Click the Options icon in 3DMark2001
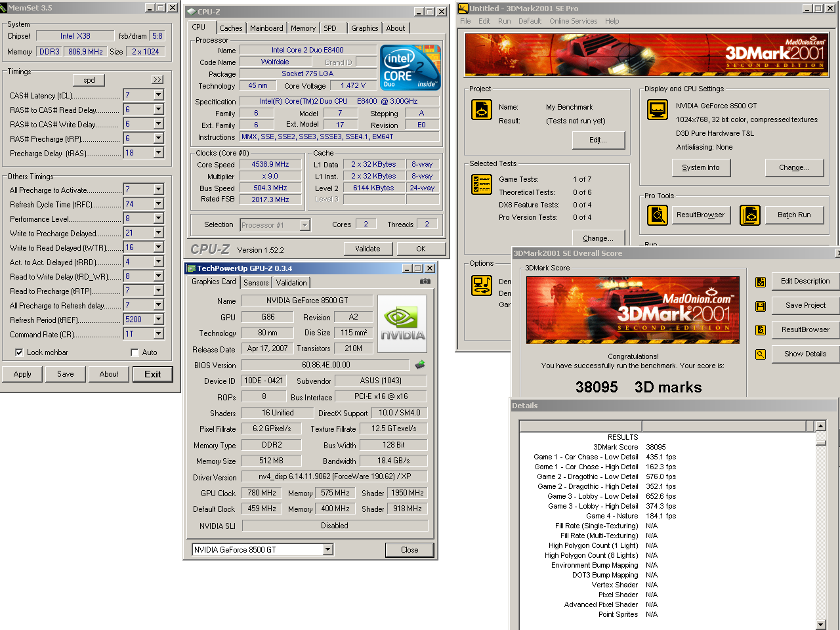840x630 pixels. pyautogui.click(x=482, y=285)
